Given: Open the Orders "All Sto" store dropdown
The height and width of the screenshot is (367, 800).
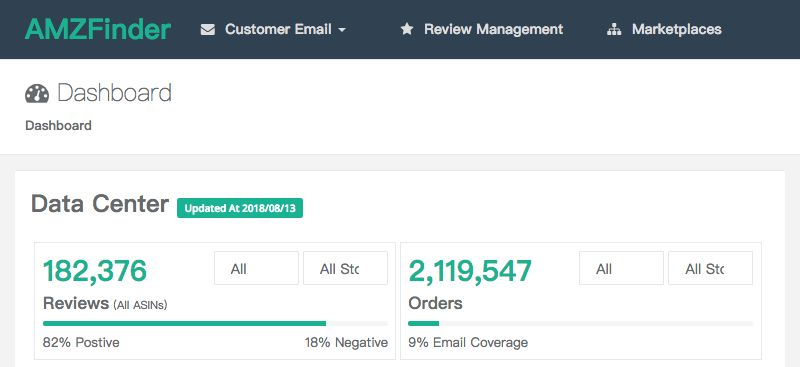Looking at the screenshot, I should [x=711, y=268].
